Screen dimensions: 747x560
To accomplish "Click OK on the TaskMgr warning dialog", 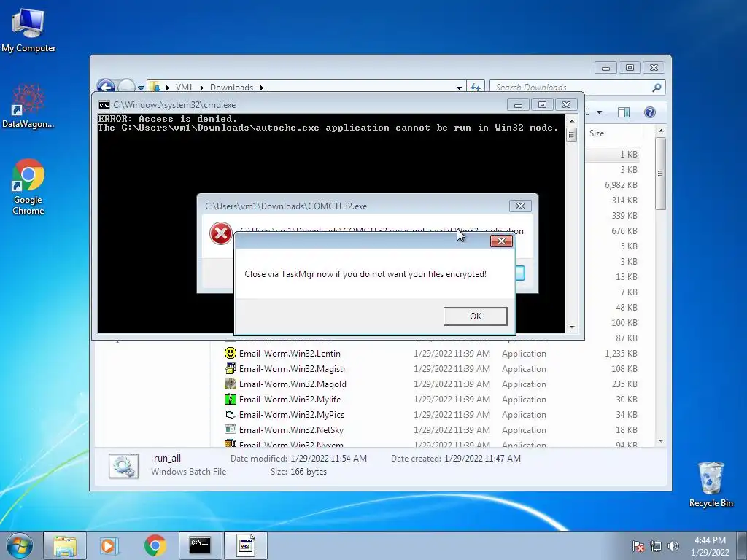I will [x=475, y=316].
